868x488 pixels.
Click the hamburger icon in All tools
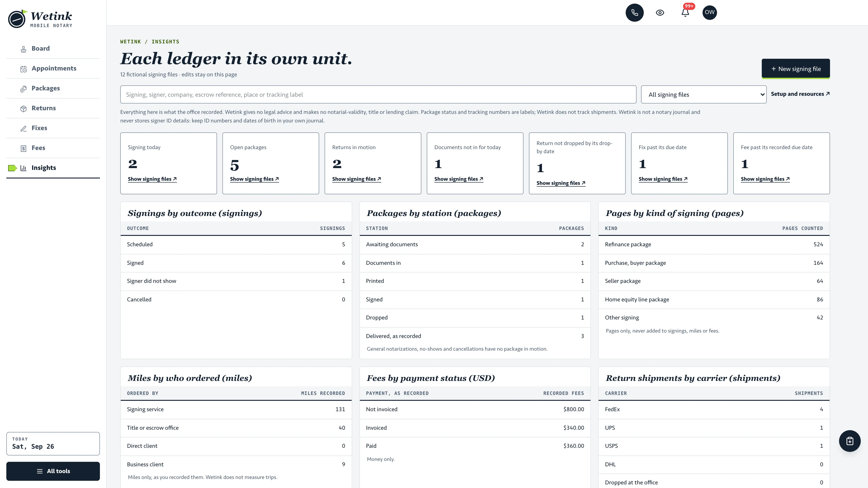[40, 471]
